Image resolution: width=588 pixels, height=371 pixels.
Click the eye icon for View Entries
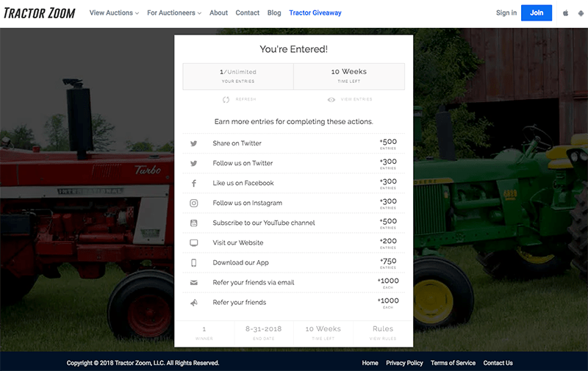pos(331,100)
